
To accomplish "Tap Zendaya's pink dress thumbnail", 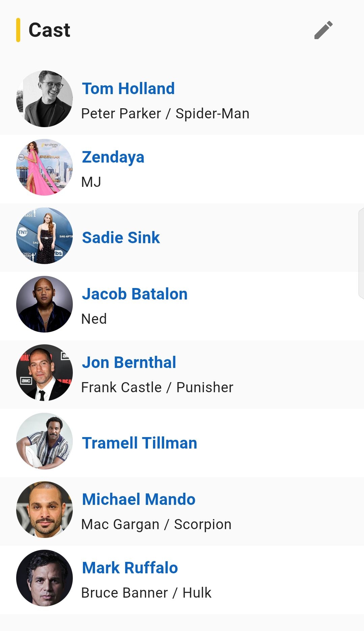I will [x=44, y=167].
